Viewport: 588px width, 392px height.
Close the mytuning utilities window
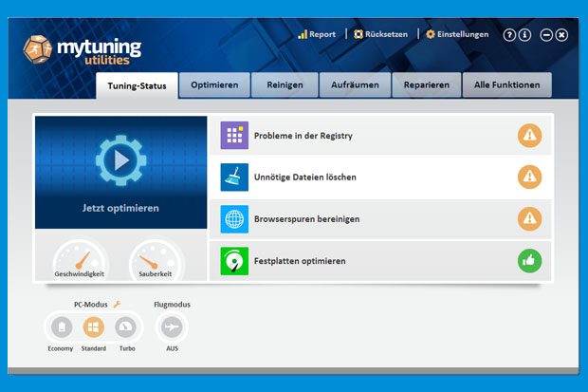point(561,35)
